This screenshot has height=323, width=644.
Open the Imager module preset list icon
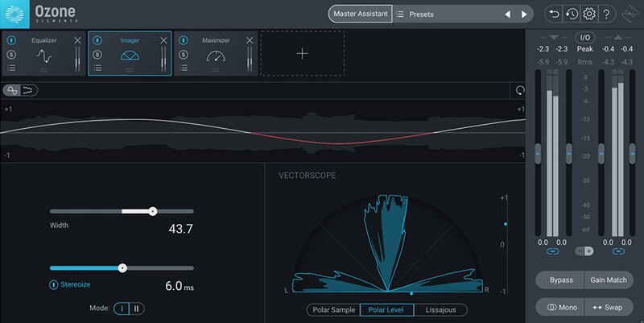point(97,68)
